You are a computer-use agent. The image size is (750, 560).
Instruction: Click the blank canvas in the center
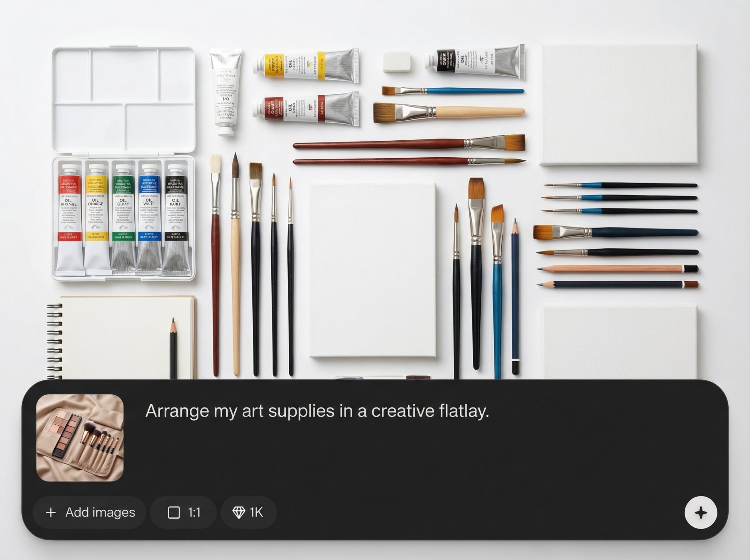(372, 270)
